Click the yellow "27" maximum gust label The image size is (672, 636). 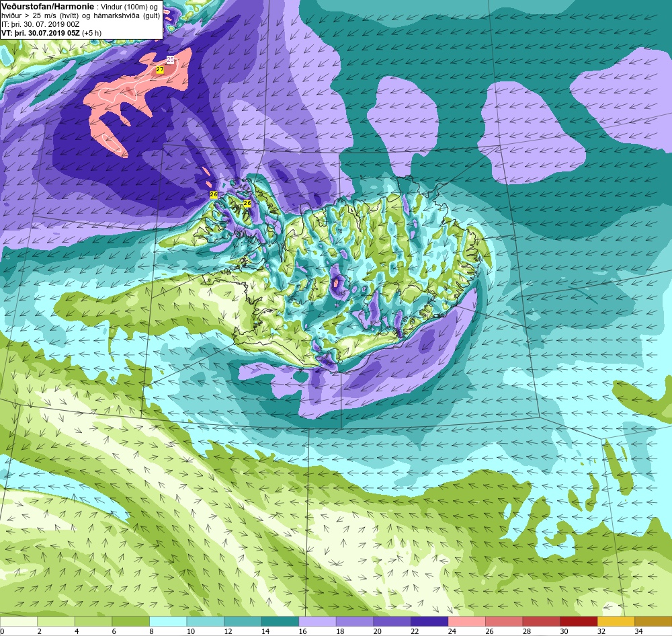[160, 69]
